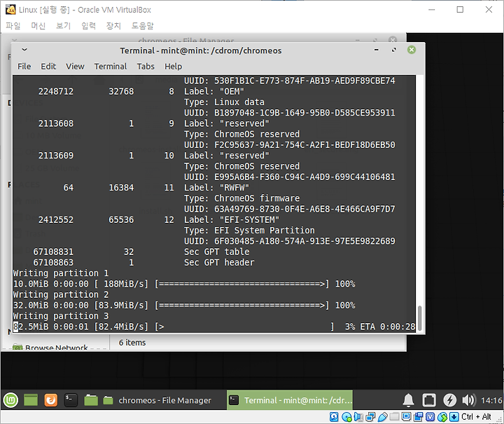Viewport: 504px width, 424px height.
Task: Open the terminal View menu
Action: [75, 67]
